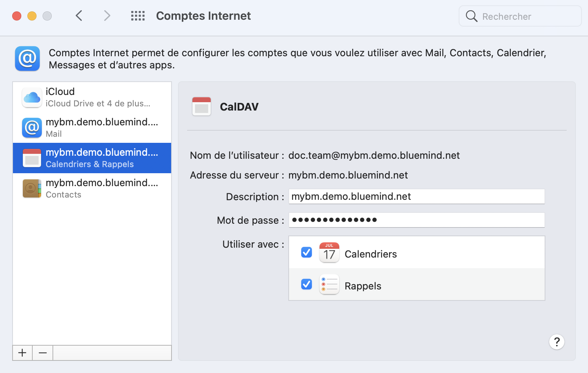Remove selected account with the minus button
Screen dimensions: 588x373
pyautogui.click(x=43, y=353)
